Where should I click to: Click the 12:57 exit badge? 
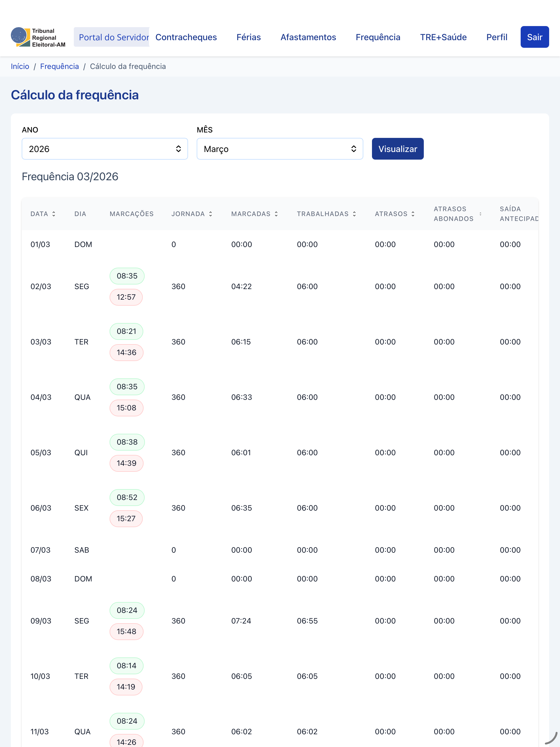click(126, 297)
